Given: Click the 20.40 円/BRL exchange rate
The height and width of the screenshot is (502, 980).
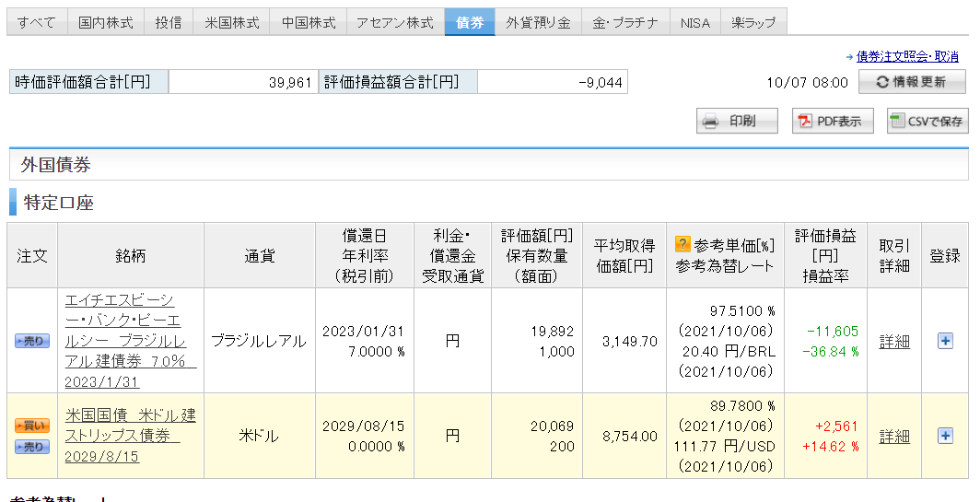Looking at the screenshot, I should tap(729, 351).
